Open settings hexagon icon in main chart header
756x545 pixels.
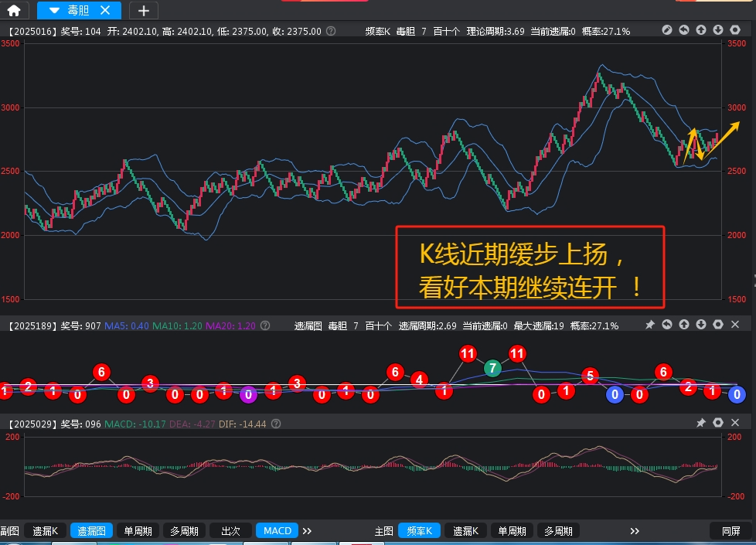coord(735,31)
